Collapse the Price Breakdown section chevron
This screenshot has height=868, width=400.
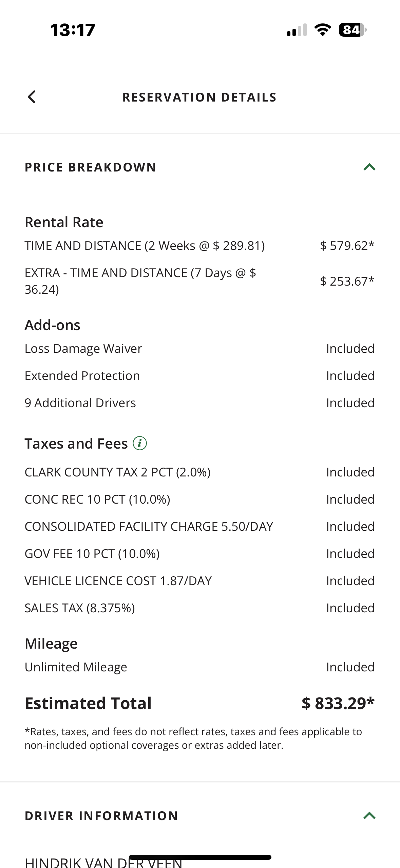(x=369, y=167)
